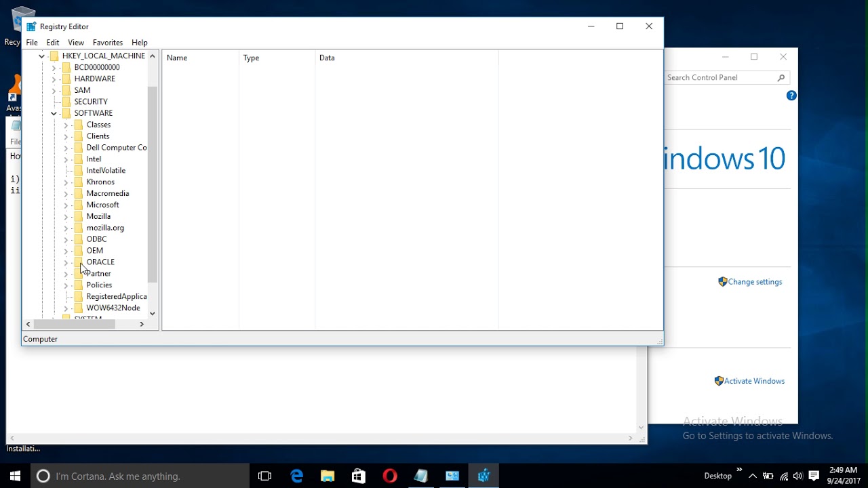This screenshot has width=868, height=488.
Task: Select the ORACLE key label
Action: (x=100, y=262)
